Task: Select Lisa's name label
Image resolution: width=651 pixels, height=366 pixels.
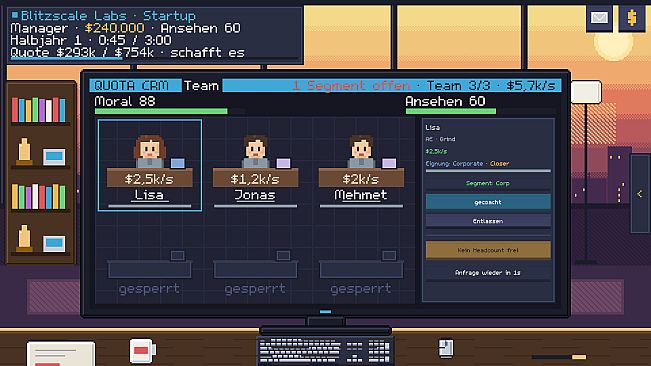Action: pos(149,195)
